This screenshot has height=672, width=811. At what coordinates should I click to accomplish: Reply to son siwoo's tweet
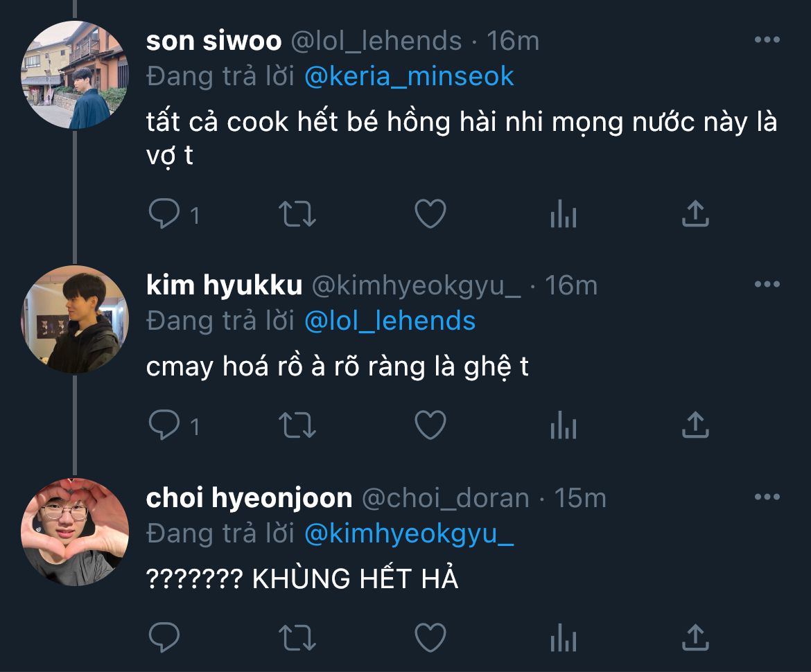coord(165,215)
